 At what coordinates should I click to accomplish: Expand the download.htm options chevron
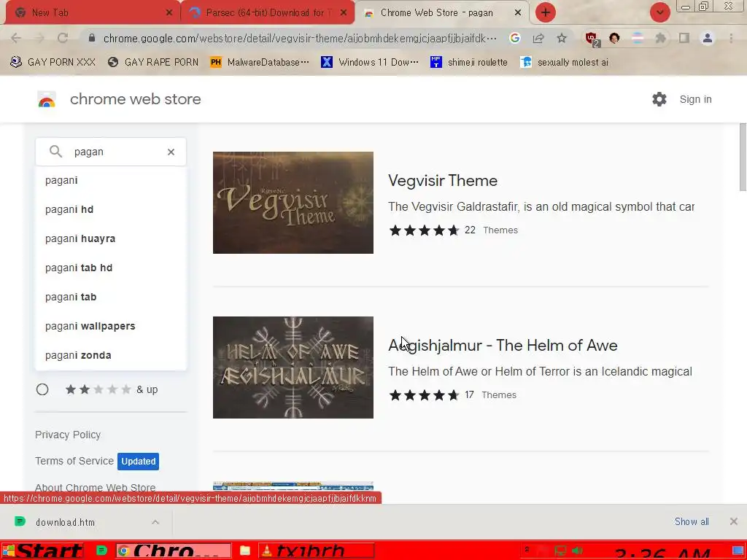click(x=155, y=522)
